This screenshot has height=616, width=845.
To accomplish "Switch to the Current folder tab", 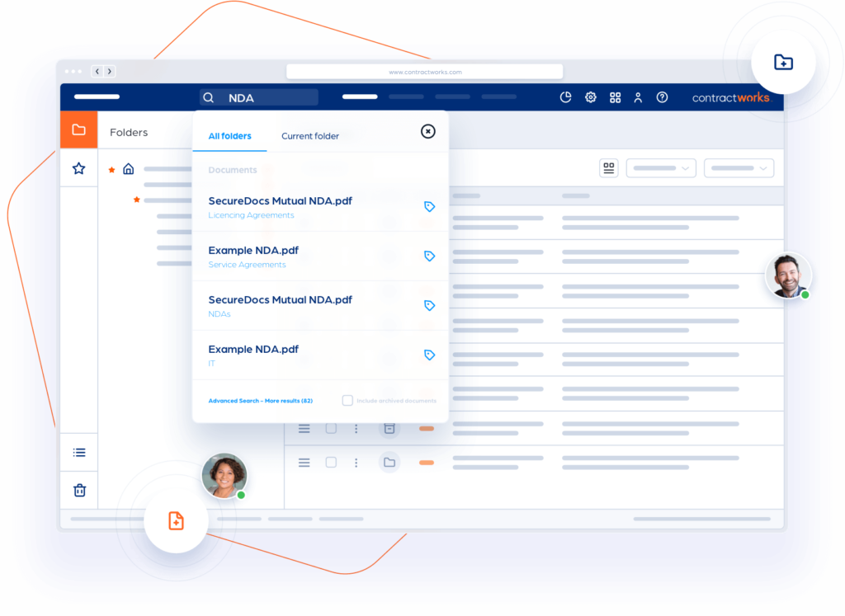I will click(309, 136).
